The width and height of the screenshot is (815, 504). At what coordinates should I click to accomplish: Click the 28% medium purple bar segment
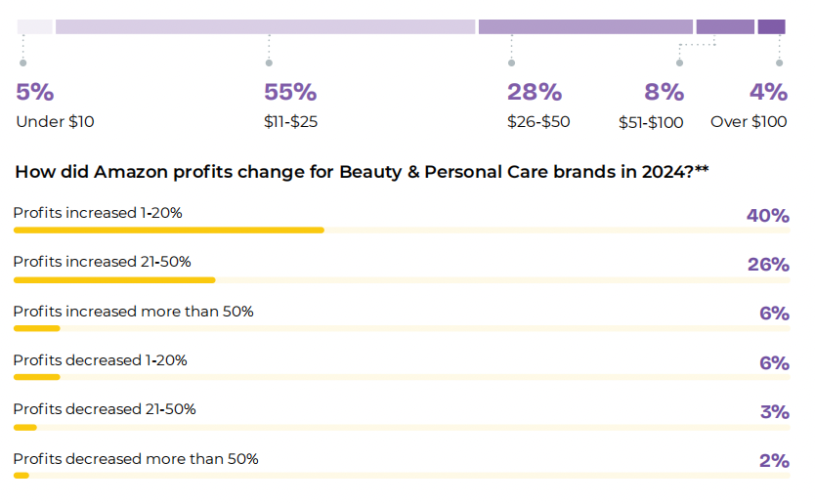tap(585, 26)
